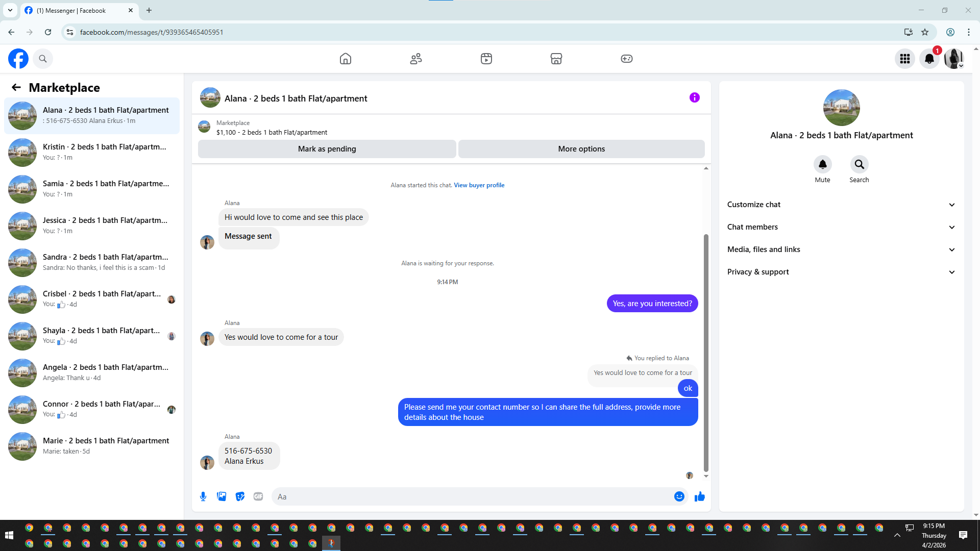Open Angela's conversation in the chat list
The image size is (980, 551).
[x=92, y=373]
